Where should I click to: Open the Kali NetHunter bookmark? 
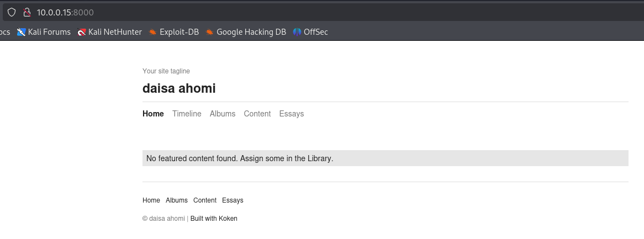110,32
